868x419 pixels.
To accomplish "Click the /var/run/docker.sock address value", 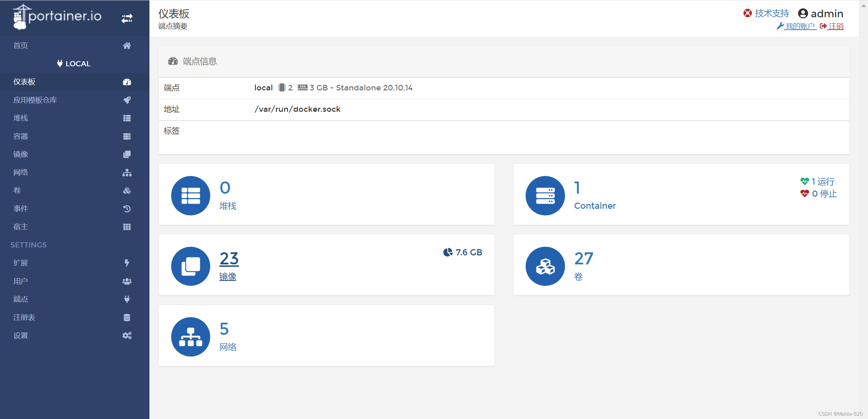I will click(x=298, y=109).
